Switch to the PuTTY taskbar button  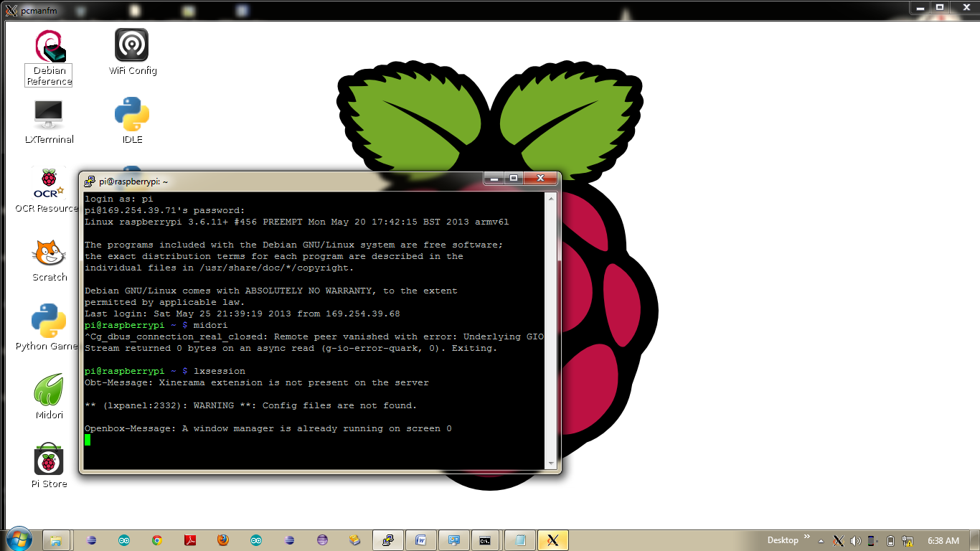point(387,540)
